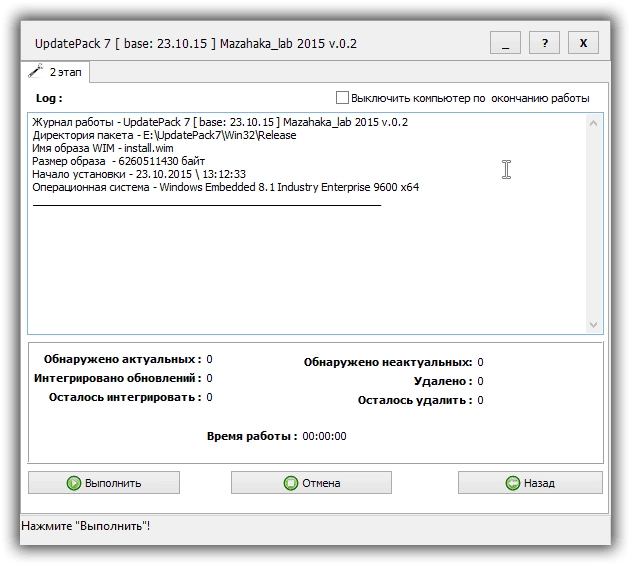631x565 pixels.
Task: Click the Интегрировано обновлений label
Action: tap(118, 378)
